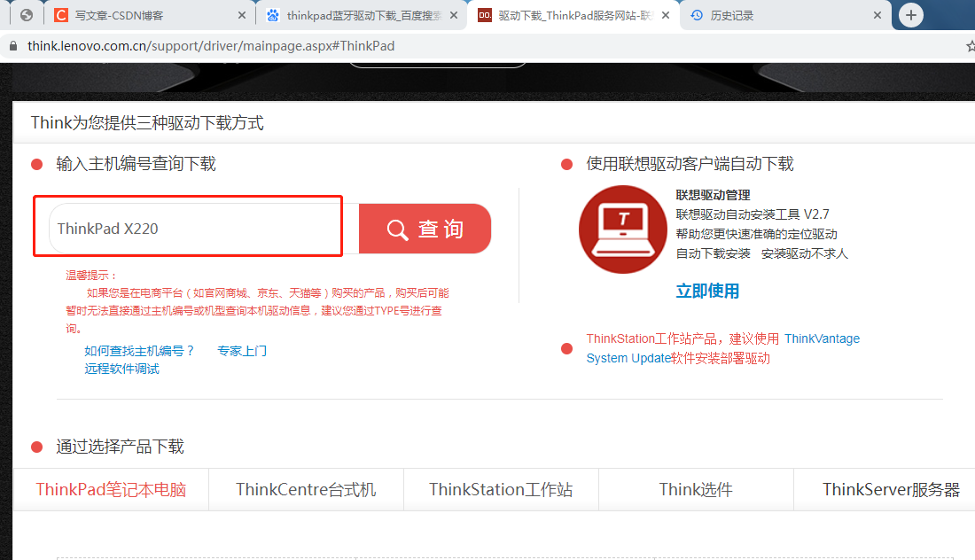Close the thinkpad蓝牙驱动下载 Baidu tab
The height and width of the screenshot is (560, 975).
(x=454, y=16)
